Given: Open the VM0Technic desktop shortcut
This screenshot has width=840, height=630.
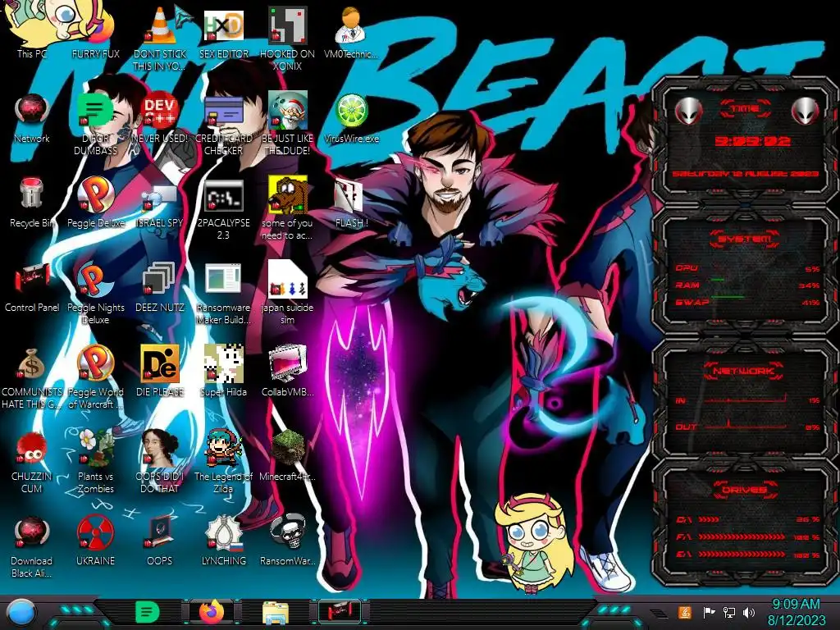Looking at the screenshot, I should point(351,32).
